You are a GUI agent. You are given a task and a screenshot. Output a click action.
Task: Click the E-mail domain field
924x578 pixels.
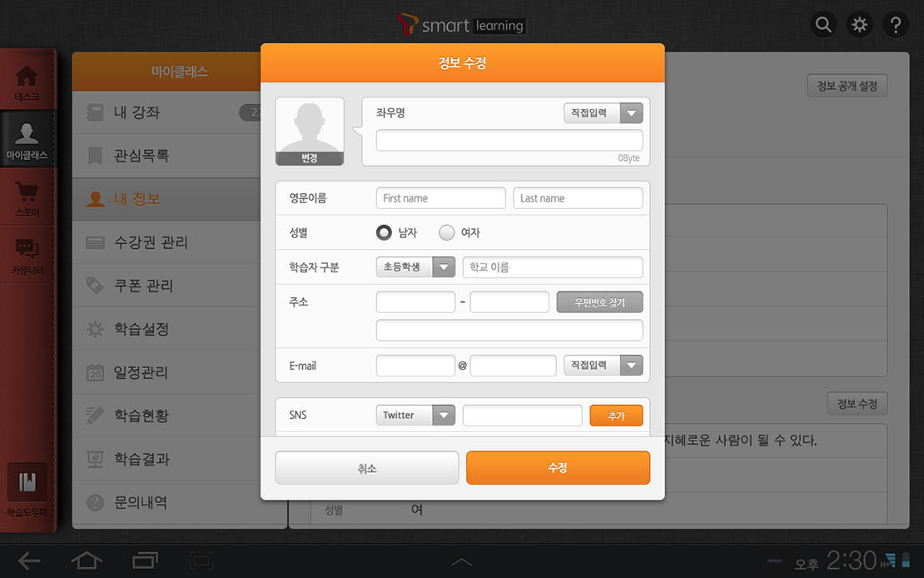513,365
